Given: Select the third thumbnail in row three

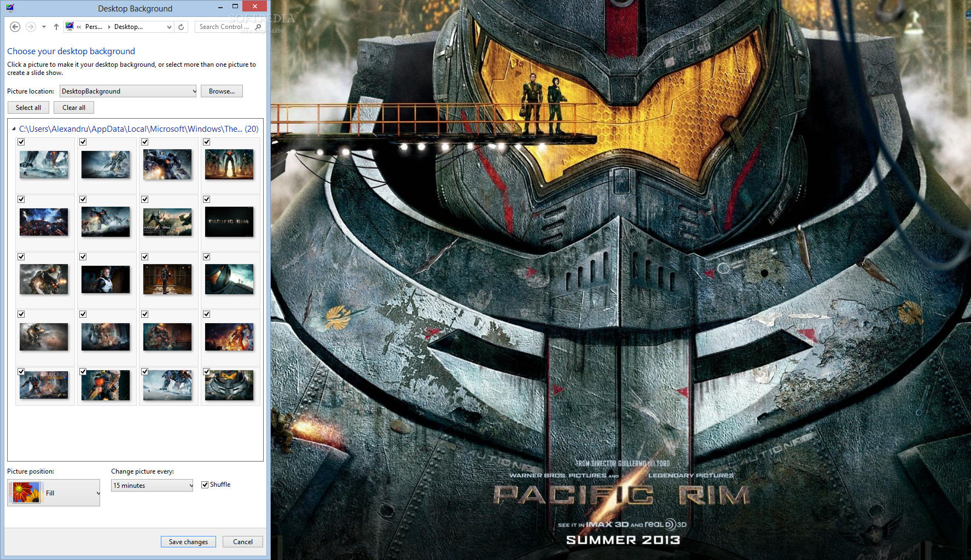Looking at the screenshot, I should click(x=167, y=279).
